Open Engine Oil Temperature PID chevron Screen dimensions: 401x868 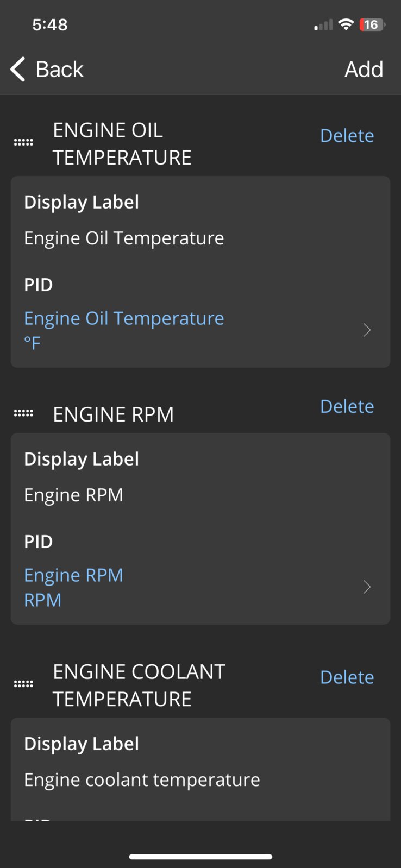coord(367,330)
